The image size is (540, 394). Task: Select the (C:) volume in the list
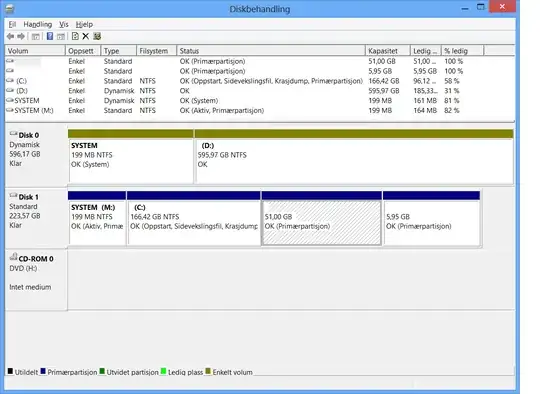pyautogui.click(x=21, y=81)
